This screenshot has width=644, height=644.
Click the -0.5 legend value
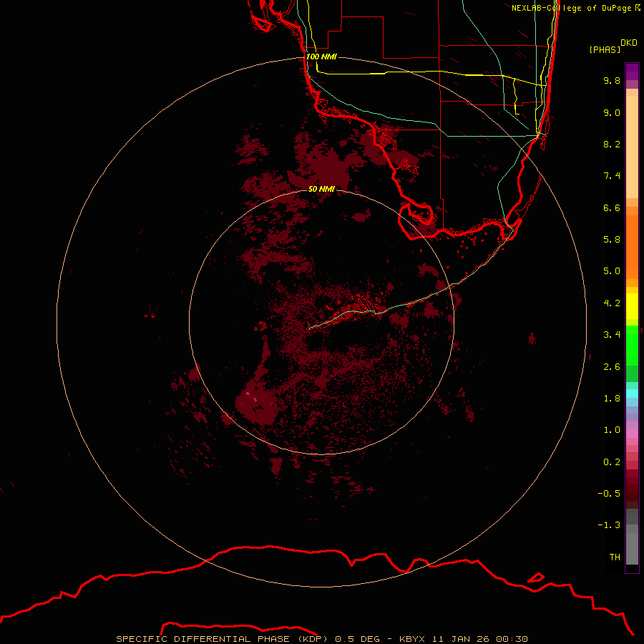[x=609, y=494]
